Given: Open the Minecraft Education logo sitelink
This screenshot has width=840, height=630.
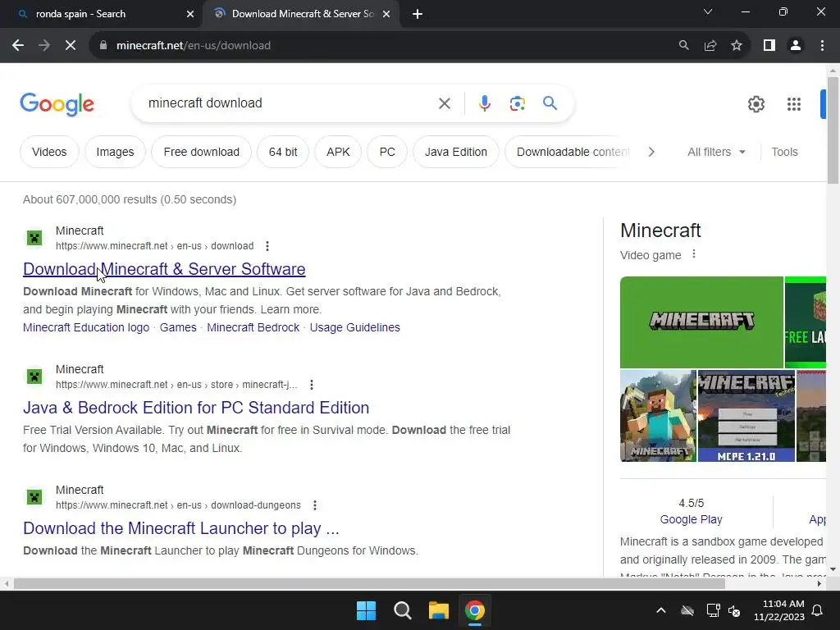Looking at the screenshot, I should point(86,327).
